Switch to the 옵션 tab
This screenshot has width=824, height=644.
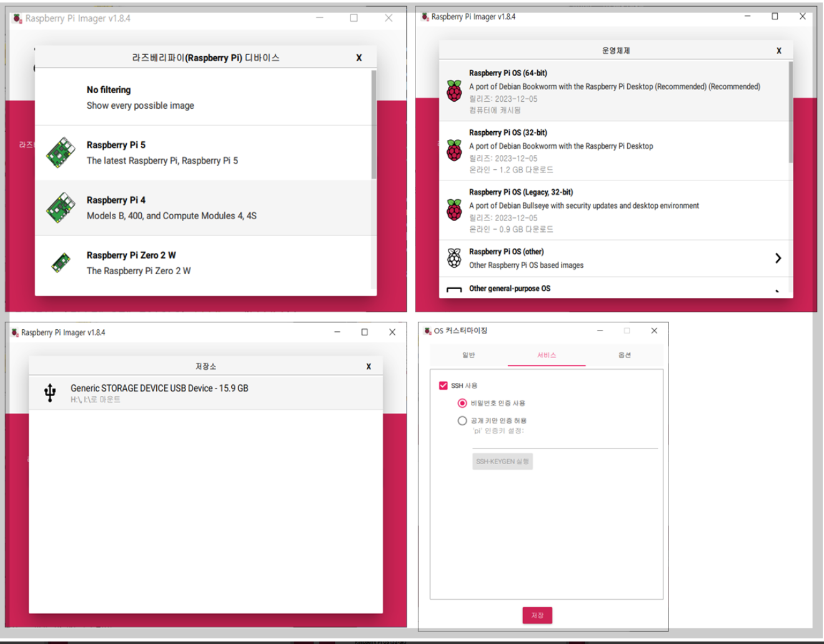(x=624, y=355)
